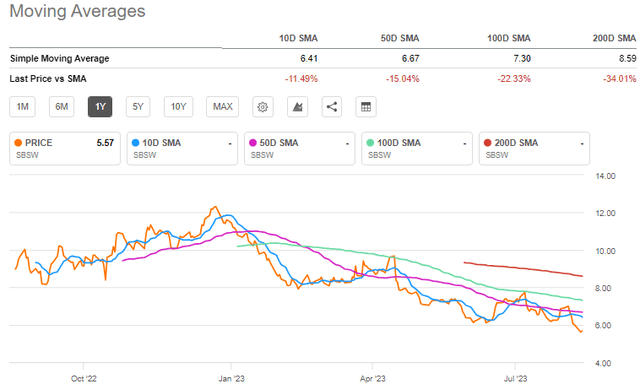
Task: Toggle the 200D SMA series legend
Action: click(x=534, y=149)
